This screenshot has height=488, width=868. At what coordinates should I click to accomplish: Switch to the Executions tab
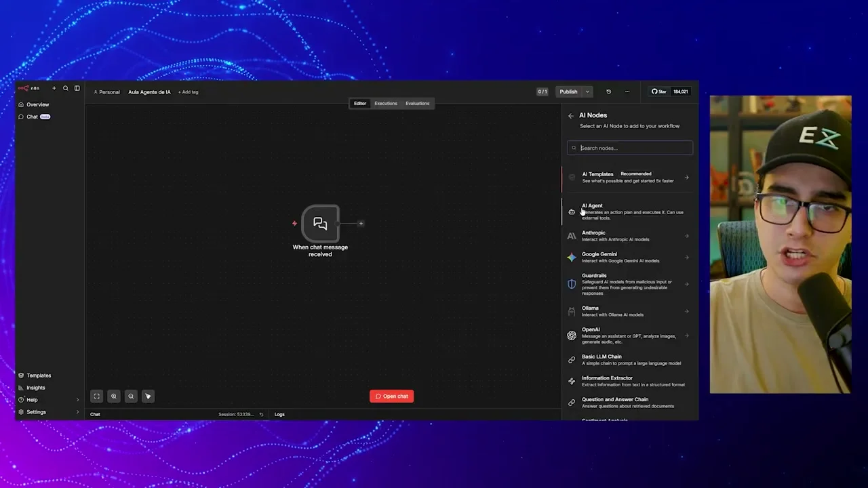click(386, 104)
